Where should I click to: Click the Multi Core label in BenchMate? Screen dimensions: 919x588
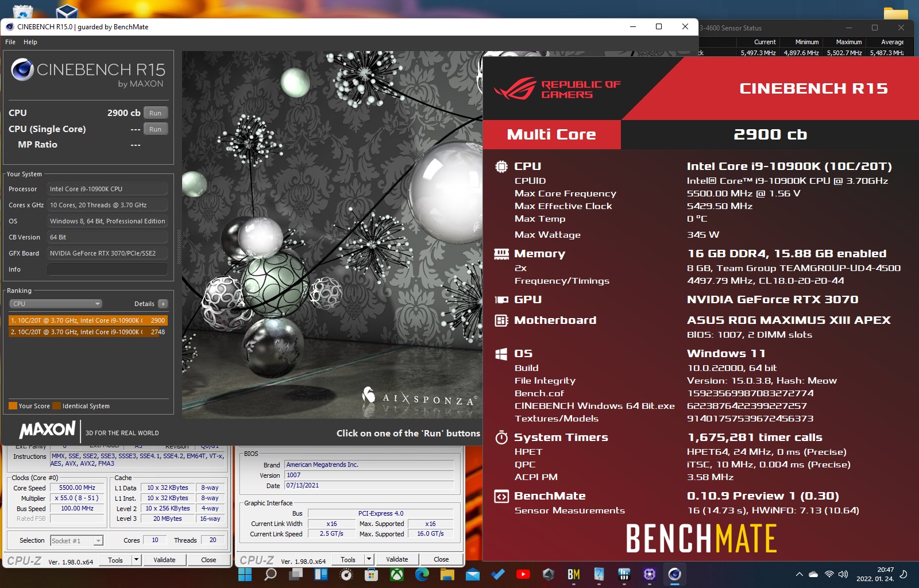pos(551,134)
